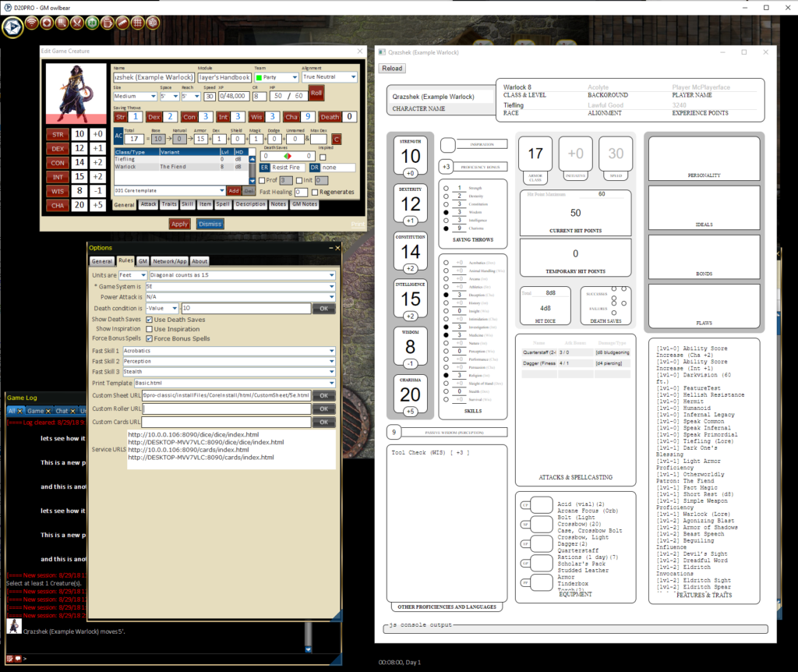Click the Reload button on character sheet

coord(392,69)
